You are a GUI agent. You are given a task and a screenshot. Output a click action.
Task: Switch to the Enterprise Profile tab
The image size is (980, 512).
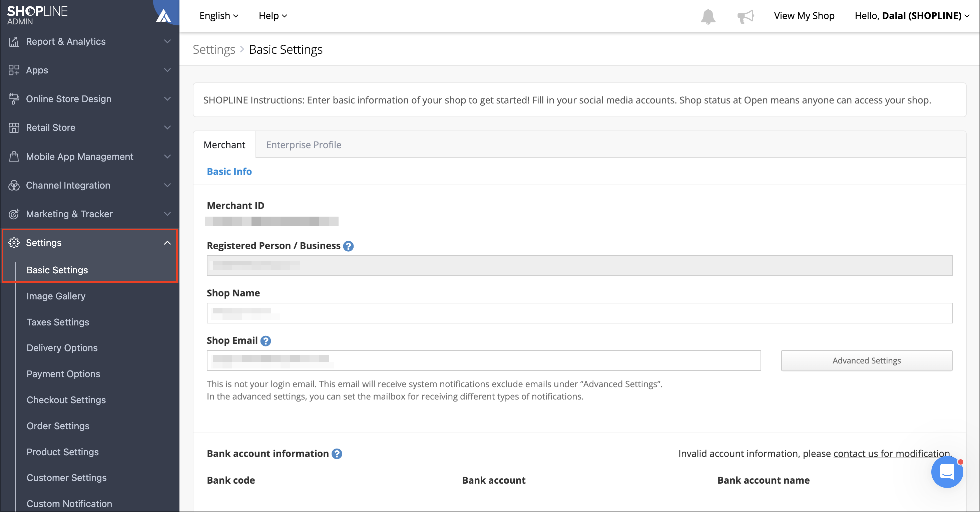click(304, 145)
